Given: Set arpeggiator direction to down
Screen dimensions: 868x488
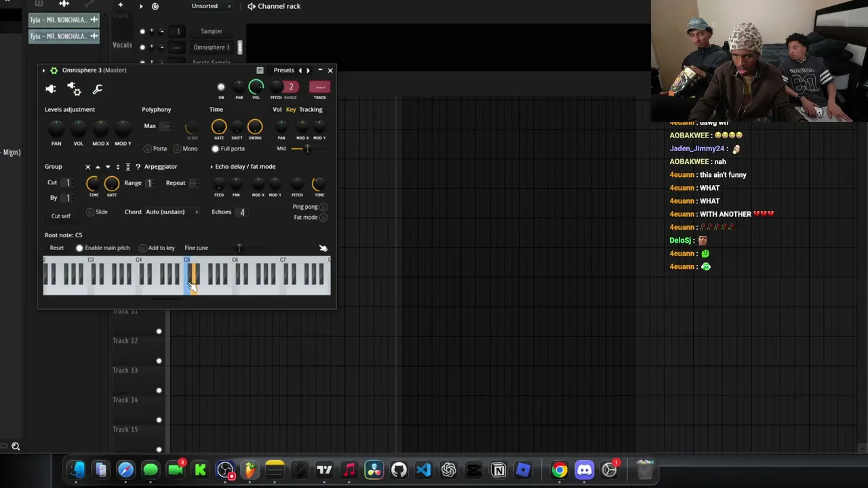Looking at the screenshot, I should pyautogui.click(x=107, y=167).
